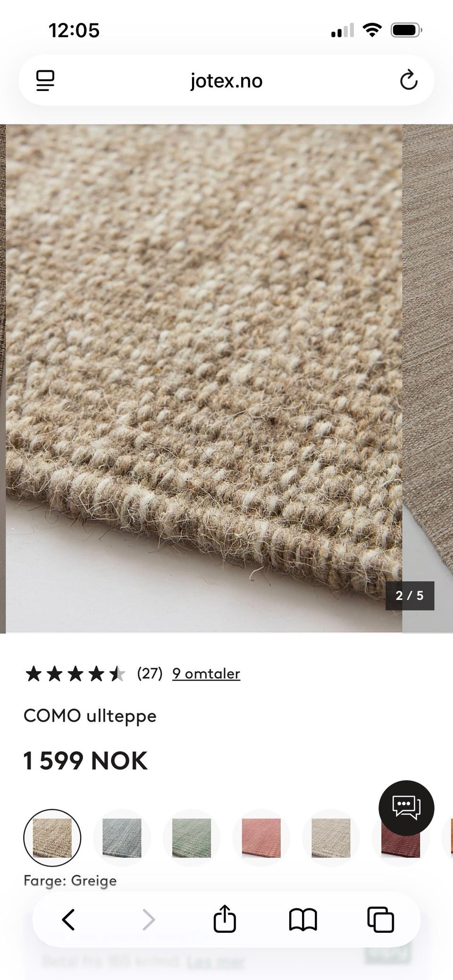
Task: Tap the Safari page menu icon
Action: point(45,81)
